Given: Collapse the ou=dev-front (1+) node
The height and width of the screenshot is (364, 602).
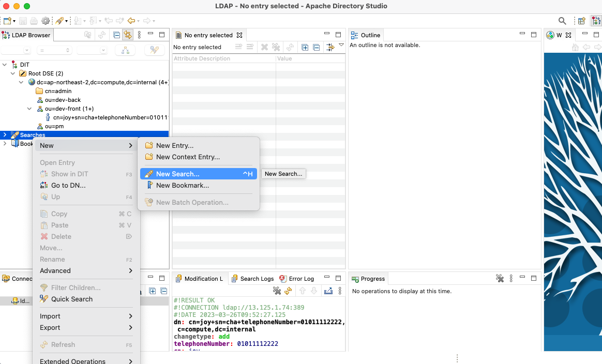Looking at the screenshot, I should 29,109.
